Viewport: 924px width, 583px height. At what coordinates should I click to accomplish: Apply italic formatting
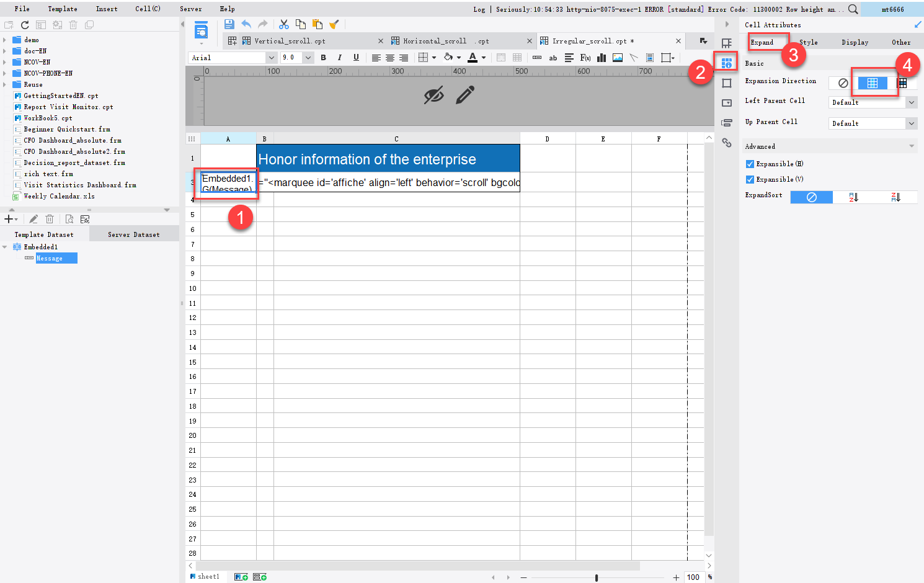pos(339,58)
